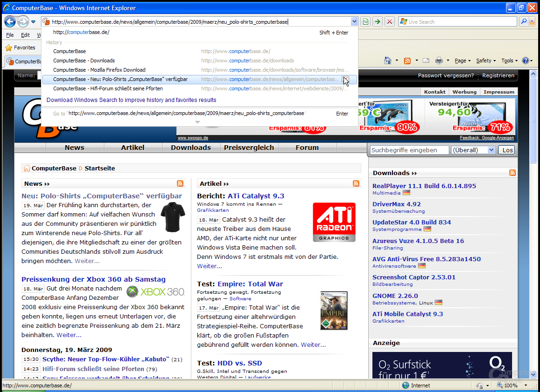Viewport: 540px width, 392px height.
Task: Open the Tools menu
Action: point(509,61)
